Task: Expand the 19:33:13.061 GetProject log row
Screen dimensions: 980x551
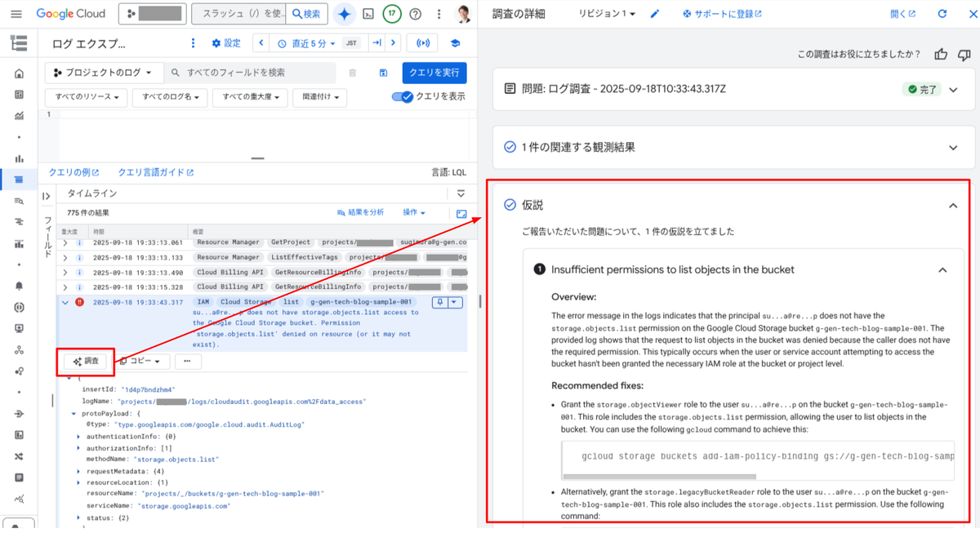Action: click(65, 242)
